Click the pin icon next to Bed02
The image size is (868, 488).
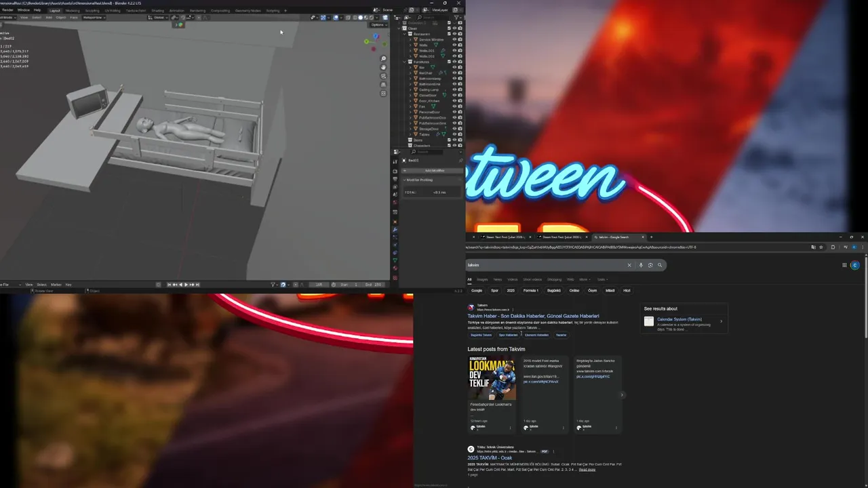[x=460, y=161]
